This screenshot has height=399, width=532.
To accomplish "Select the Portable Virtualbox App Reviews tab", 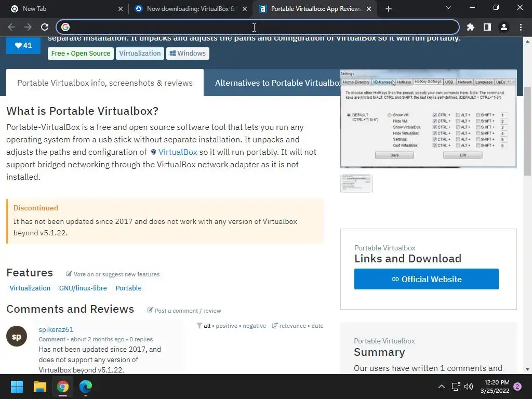I will coord(315,9).
